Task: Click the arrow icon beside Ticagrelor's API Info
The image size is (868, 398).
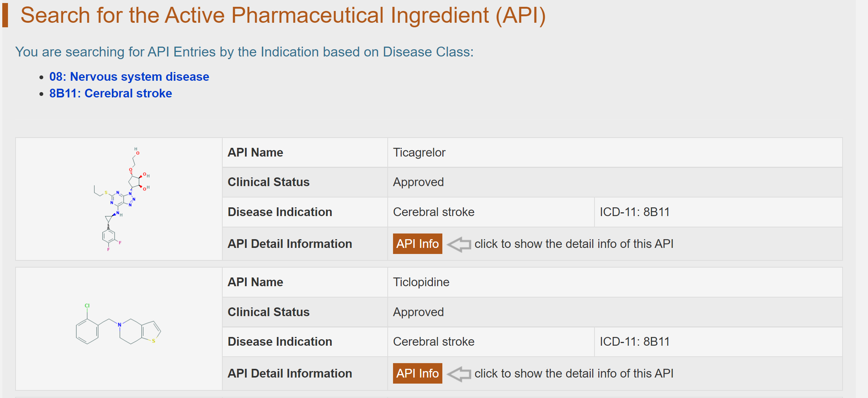Action: (x=459, y=244)
